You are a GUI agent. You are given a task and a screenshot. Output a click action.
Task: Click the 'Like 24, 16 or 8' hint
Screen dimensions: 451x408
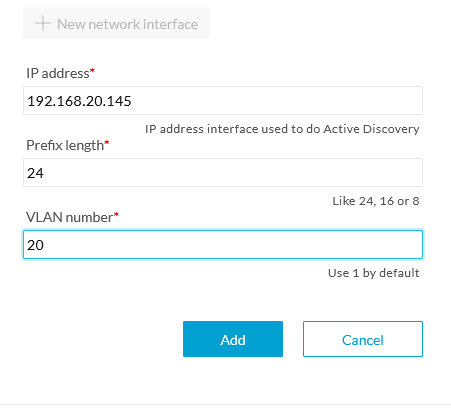(376, 201)
